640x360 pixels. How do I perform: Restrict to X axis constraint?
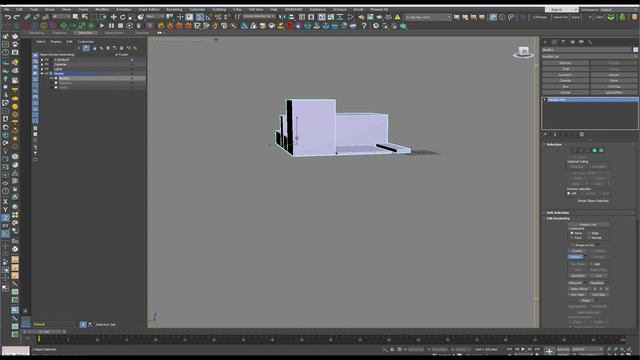click(x=5, y=202)
